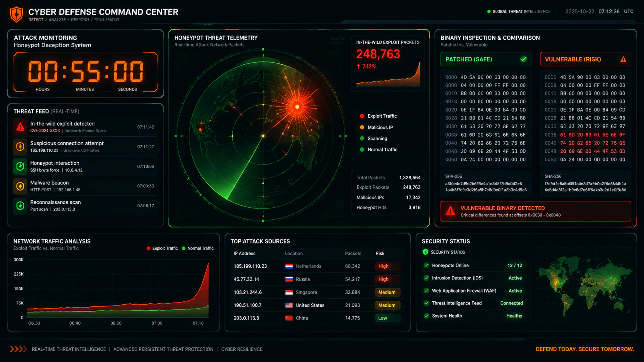Click the alert triangle in Vulnerable Binary Detected banner
Viewport: 644px width, 362px height.
[450, 211]
